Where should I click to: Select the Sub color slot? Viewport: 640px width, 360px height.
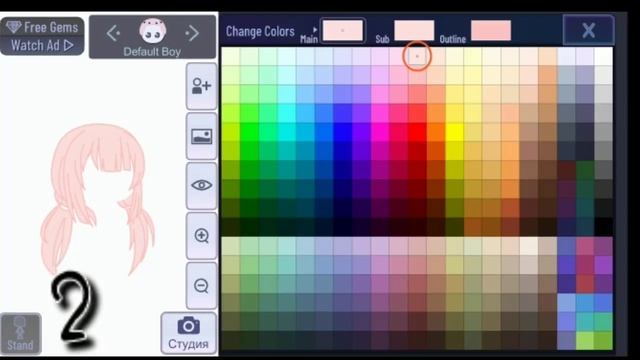pyautogui.click(x=414, y=31)
